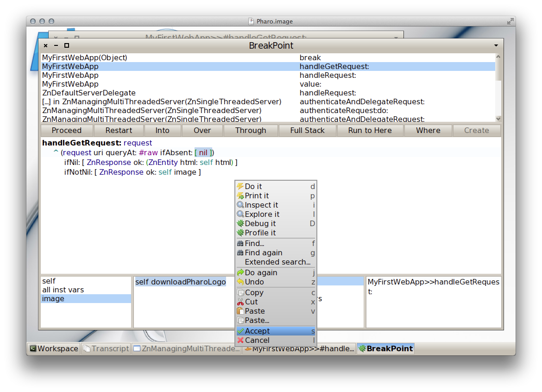Choose Find again in the context menu
542x392 pixels.
[276, 253]
